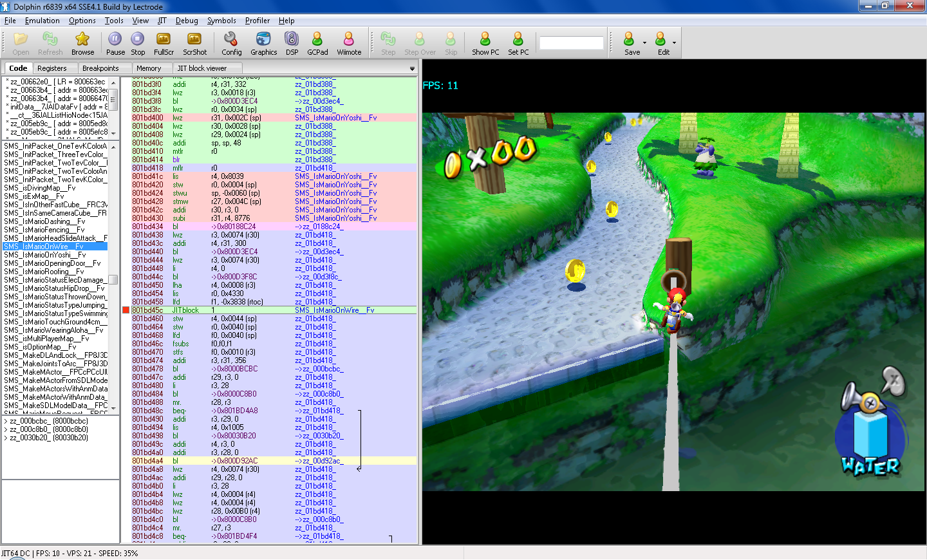Open the Options menu
Screen dimensions: 927x560
[x=82, y=21]
